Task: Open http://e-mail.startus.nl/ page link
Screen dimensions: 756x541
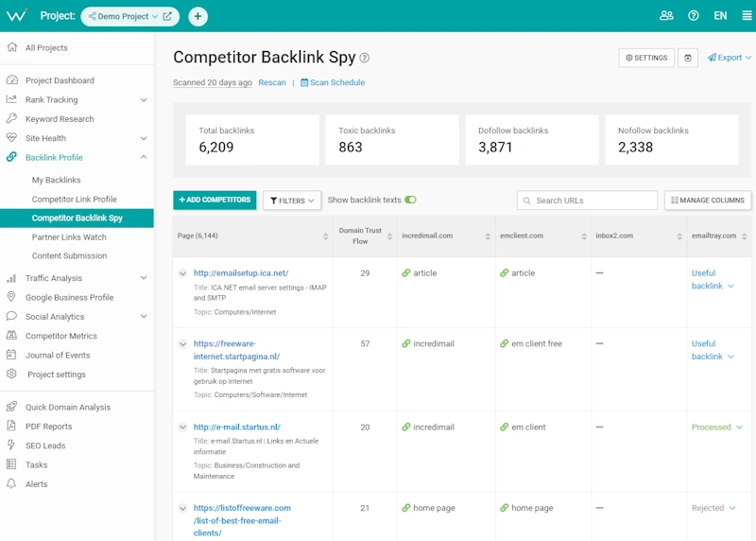Action: pos(237,428)
